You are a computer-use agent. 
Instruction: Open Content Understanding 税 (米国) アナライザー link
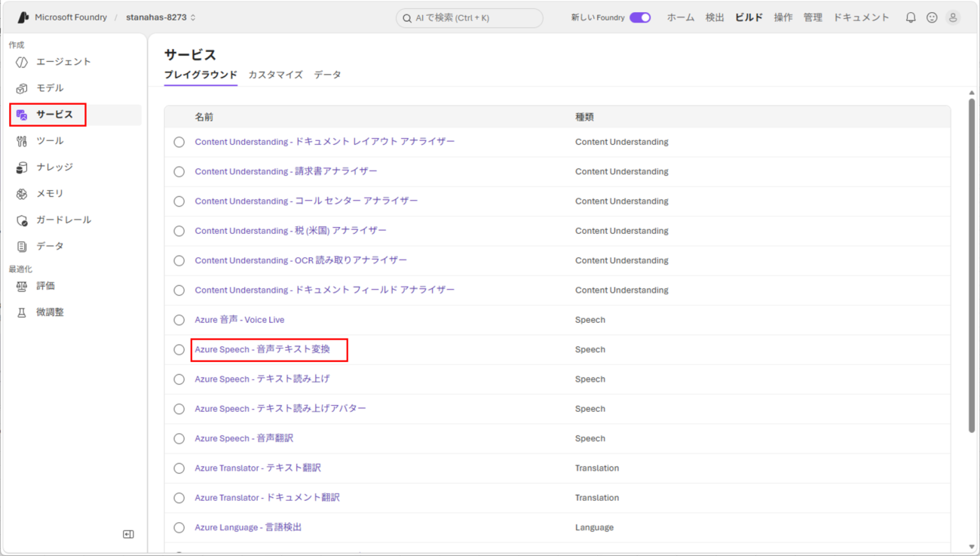290,231
